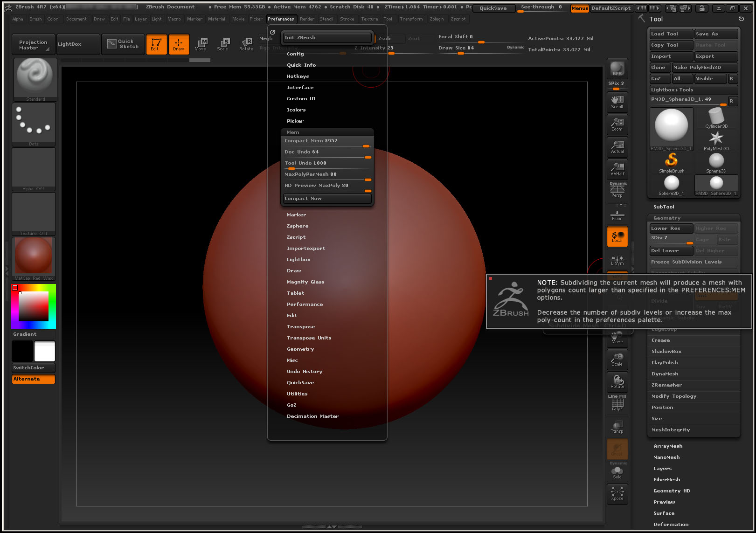Open the Zplugin menu
This screenshot has width=756, height=533.
coord(437,19)
